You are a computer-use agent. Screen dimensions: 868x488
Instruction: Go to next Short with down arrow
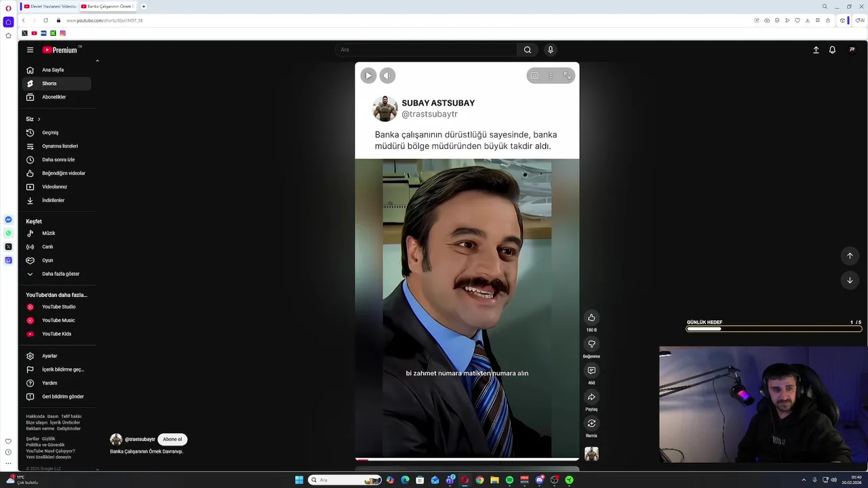tap(850, 280)
